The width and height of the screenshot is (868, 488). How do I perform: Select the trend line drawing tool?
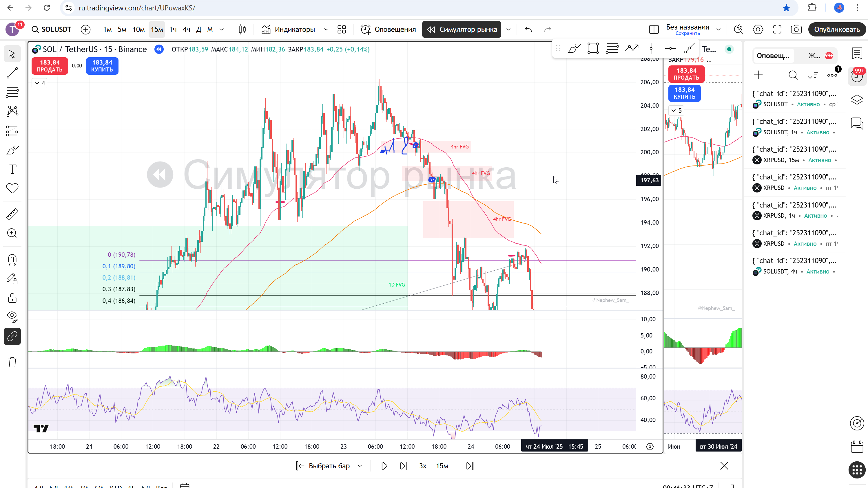click(12, 73)
